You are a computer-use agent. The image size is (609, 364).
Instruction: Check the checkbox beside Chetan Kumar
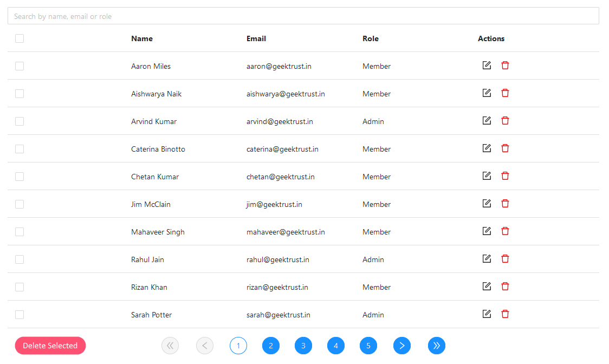(x=20, y=176)
